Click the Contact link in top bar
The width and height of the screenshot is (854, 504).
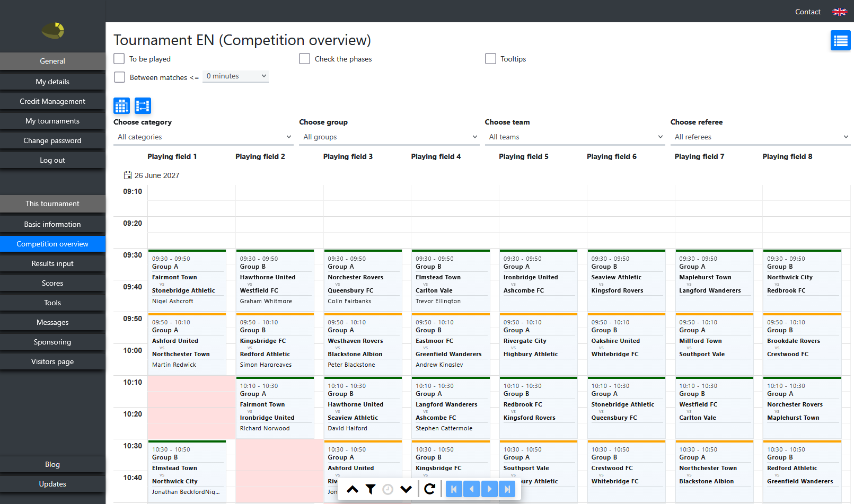807,12
